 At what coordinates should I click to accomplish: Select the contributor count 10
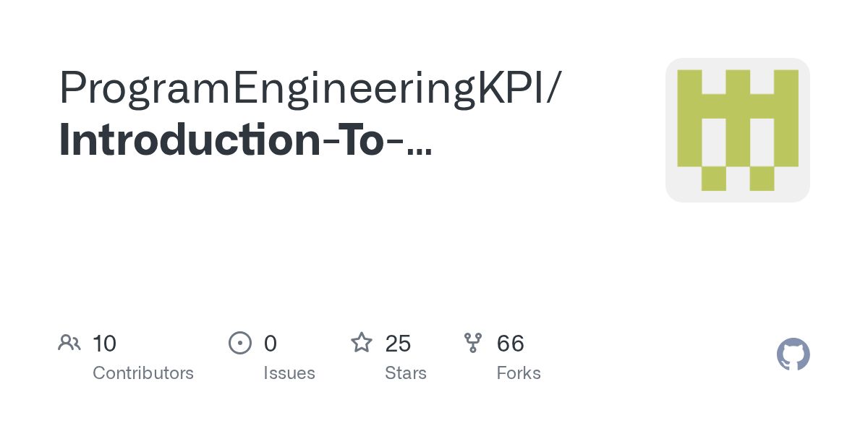(105, 344)
